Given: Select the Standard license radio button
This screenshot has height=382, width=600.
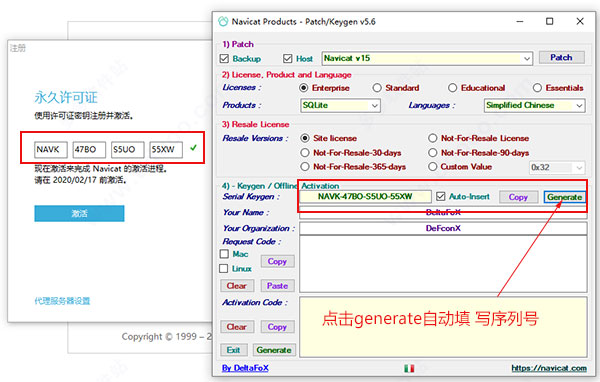Looking at the screenshot, I should tap(377, 88).
